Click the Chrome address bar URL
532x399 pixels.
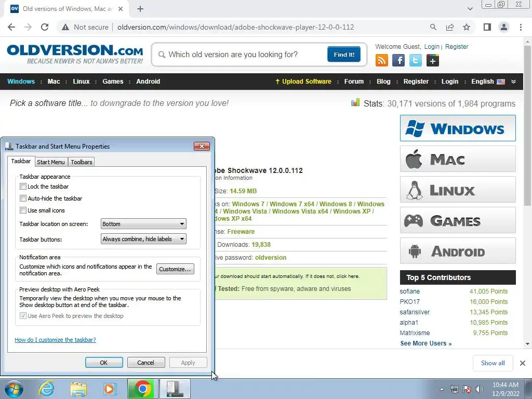(x=236, y=27)
